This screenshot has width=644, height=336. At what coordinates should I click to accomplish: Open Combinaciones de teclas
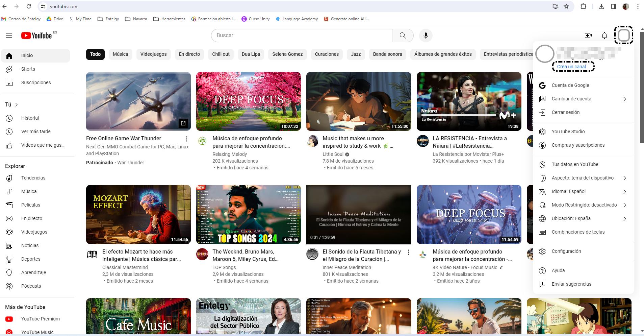tap(583, 232)
